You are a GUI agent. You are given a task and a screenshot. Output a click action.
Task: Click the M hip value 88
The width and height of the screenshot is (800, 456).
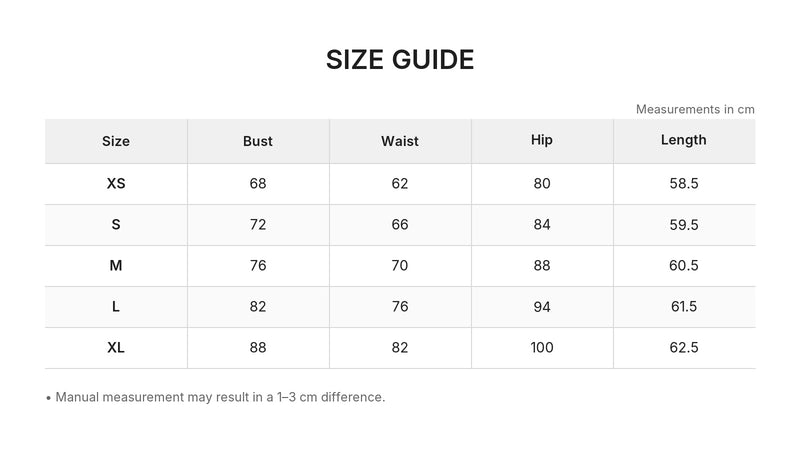coord(542,265)
